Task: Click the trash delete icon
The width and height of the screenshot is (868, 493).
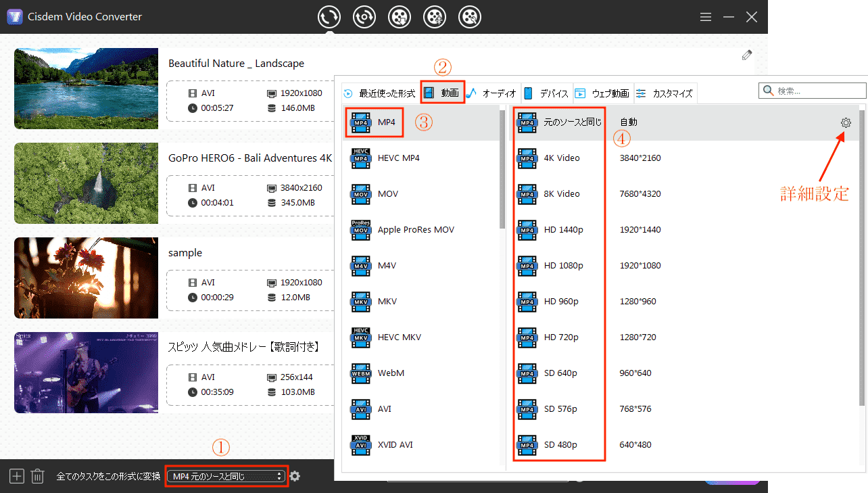Action: tap(38, 476)
